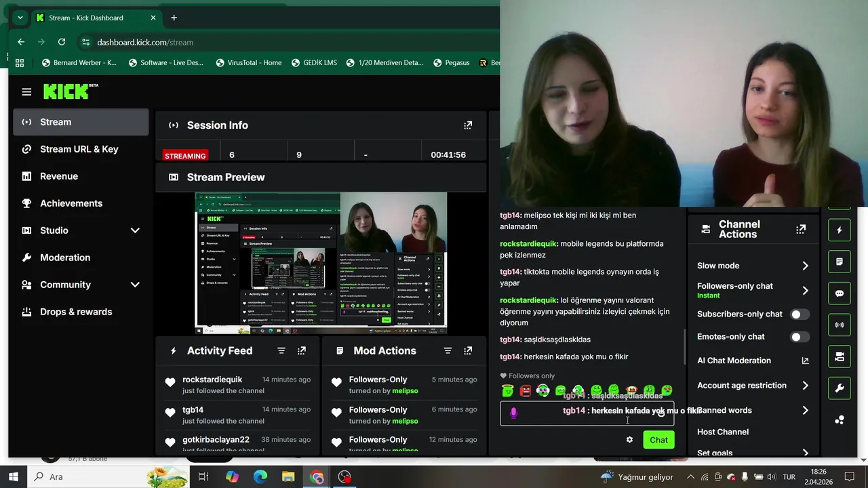
Task: Toggle Emotes-only chat switch
Action: [800, 337]
